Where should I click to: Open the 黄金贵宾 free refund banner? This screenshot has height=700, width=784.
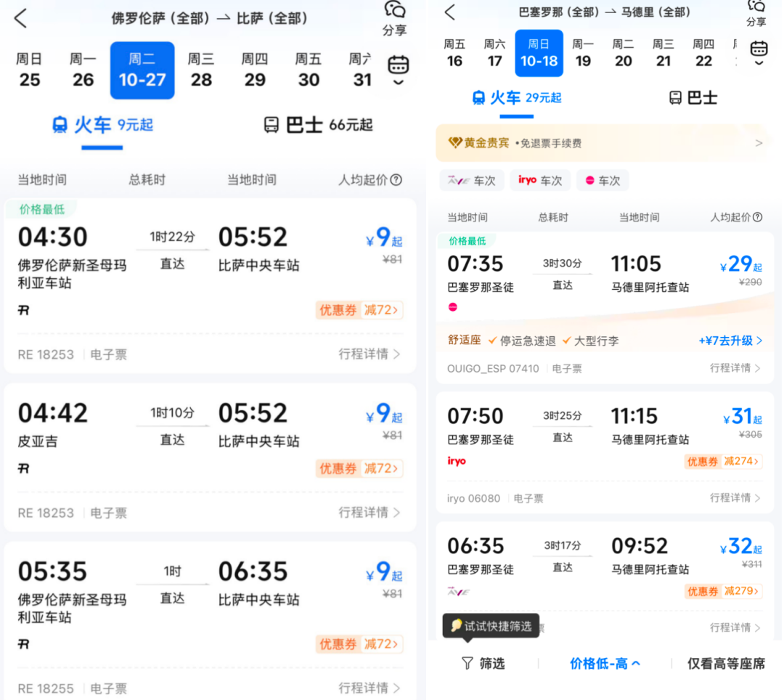tap(605, 144)
